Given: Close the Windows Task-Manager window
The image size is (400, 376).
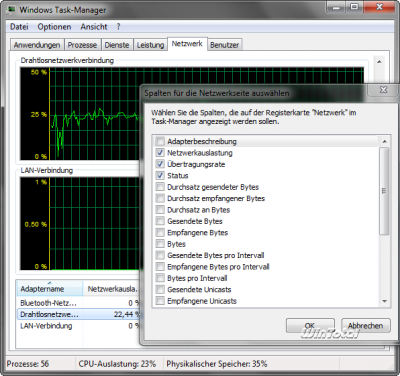Looking at the screenshot, I should 379,6.
